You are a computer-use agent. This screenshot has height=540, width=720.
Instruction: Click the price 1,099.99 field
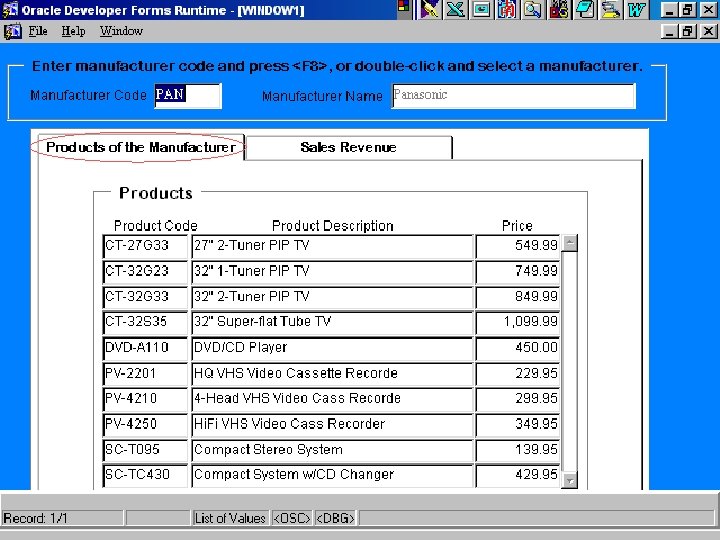(x=518, y=322)
